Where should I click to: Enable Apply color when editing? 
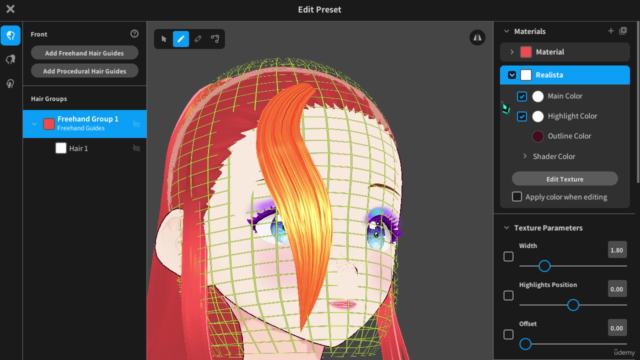pyautogui.click(x=517, y=197)
